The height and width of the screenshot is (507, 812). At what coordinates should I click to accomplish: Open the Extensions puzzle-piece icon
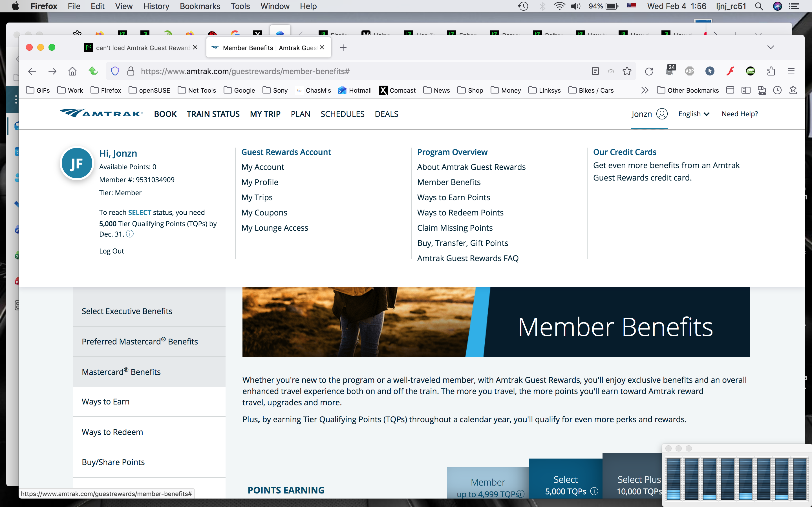(771, 71)
